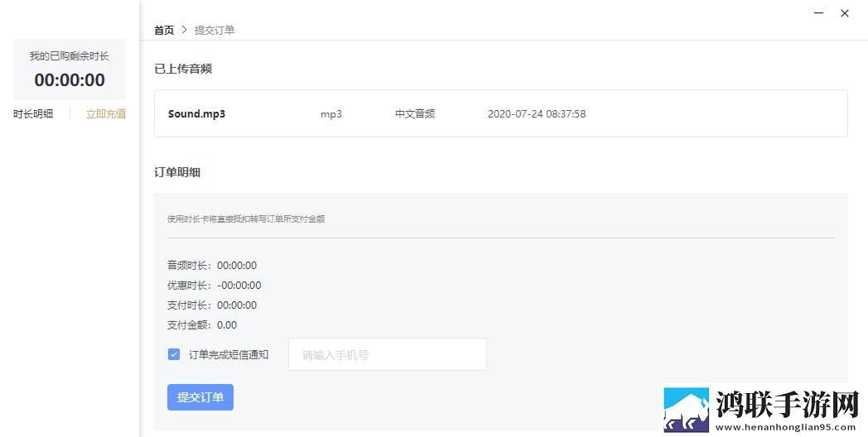This screenshot has width=868, height=437.
Task: Focus the 请输入手机号 phone input field
Action: click(388, 354)
